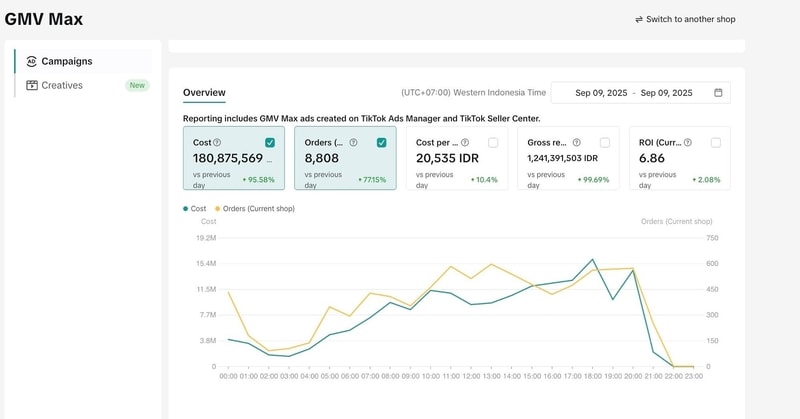Open calendar icon in date range field

point(718,93)
